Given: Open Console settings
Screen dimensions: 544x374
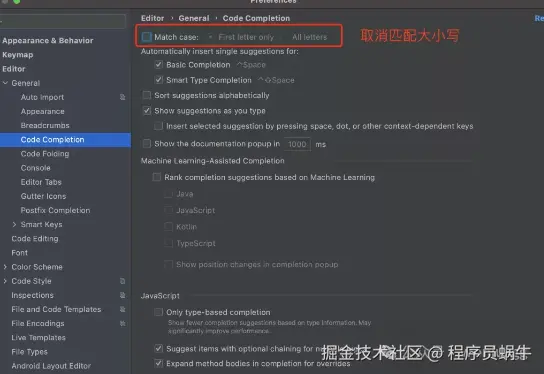Looking at the screenshot, I should [35, 168].
